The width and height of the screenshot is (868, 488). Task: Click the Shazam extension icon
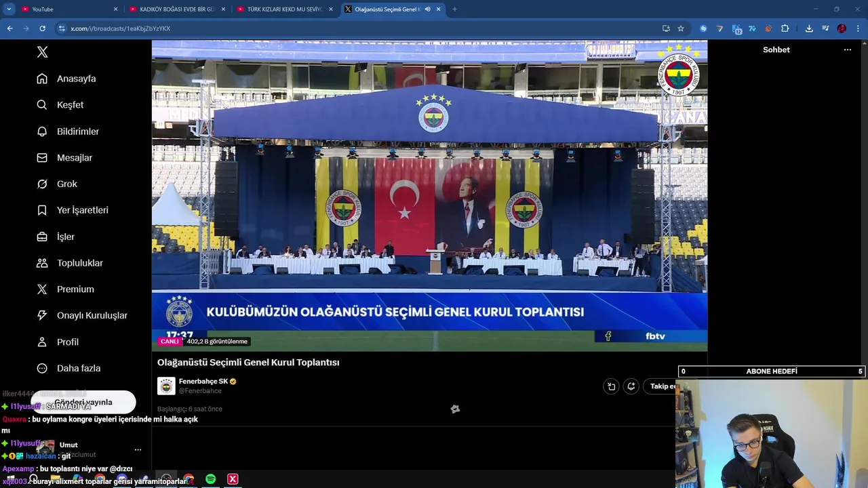click(x=703, y=28)
